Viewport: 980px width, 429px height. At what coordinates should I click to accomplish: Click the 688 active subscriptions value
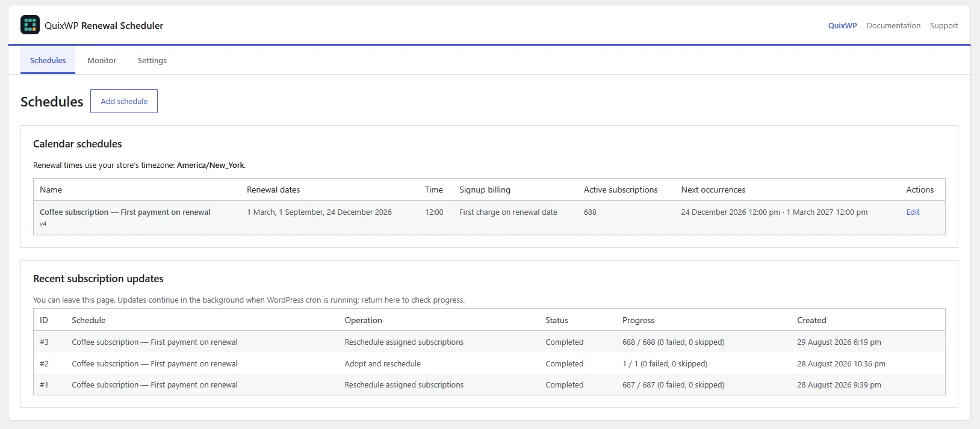(x=590, y=212)
